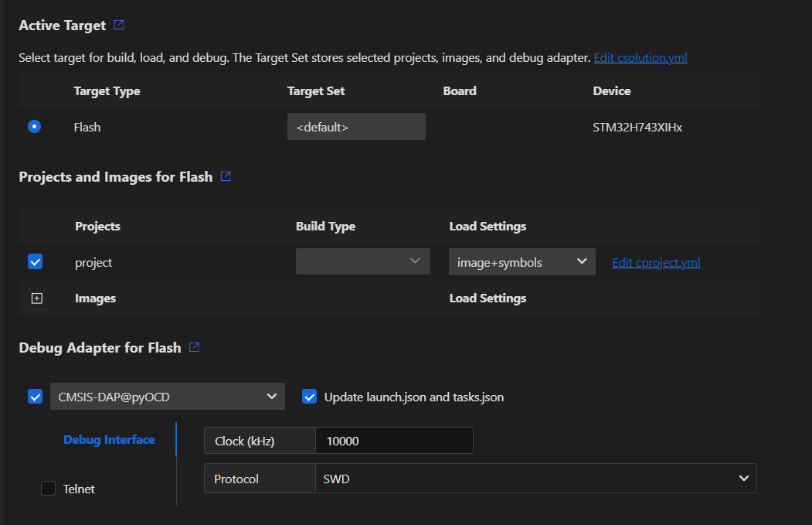Click the Edit csolution.yml link
Viewport: 812px width, 525px height.
(x=640, y=58)
